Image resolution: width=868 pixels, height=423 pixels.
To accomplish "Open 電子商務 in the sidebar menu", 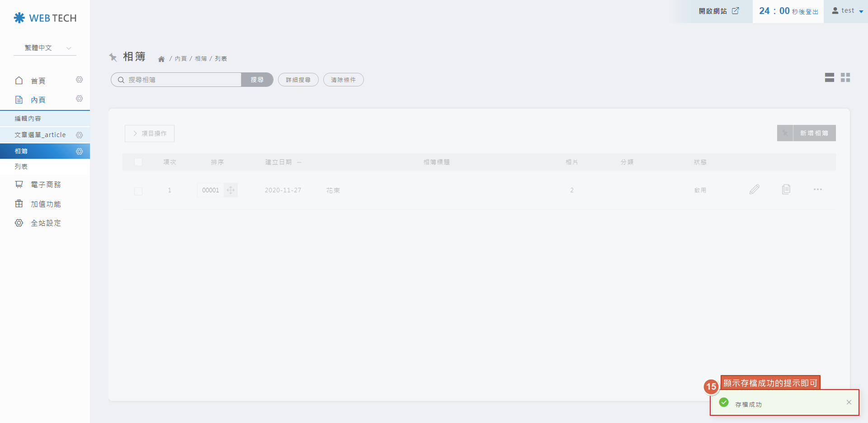I will click(x=45, y=185).
